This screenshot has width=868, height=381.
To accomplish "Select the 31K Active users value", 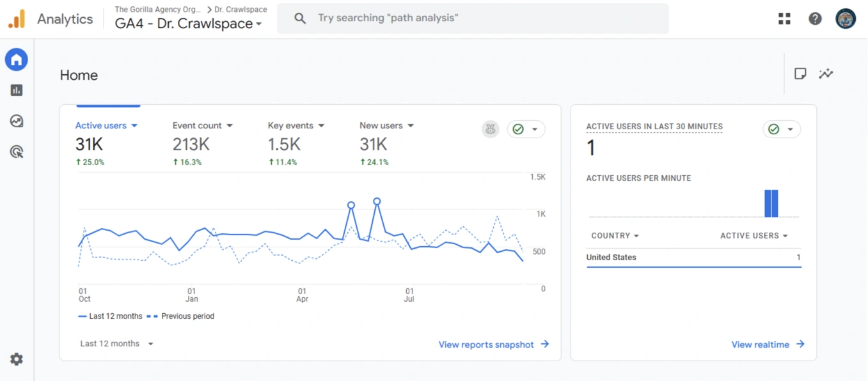I will (x=89, y=144).
